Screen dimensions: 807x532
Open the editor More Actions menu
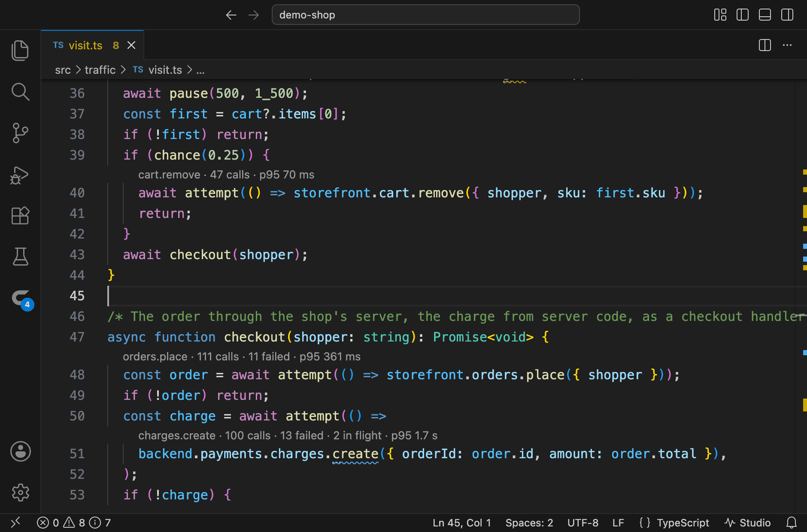[x=787, y=45]
